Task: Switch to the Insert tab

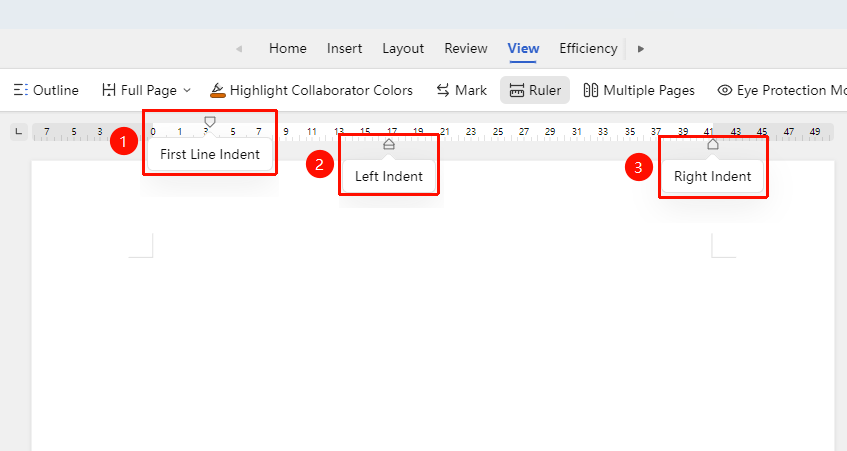Action: (344, 49)
